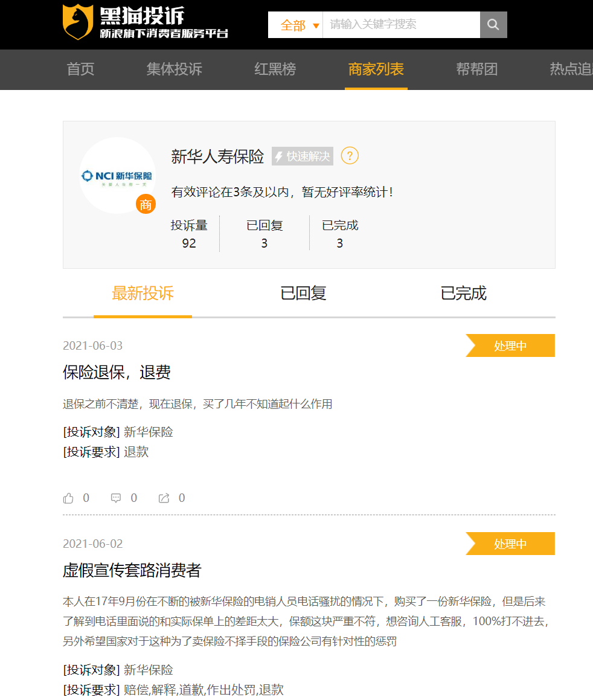Click 有效评论在3条及以内 rating notice

[x=282, y=193]
